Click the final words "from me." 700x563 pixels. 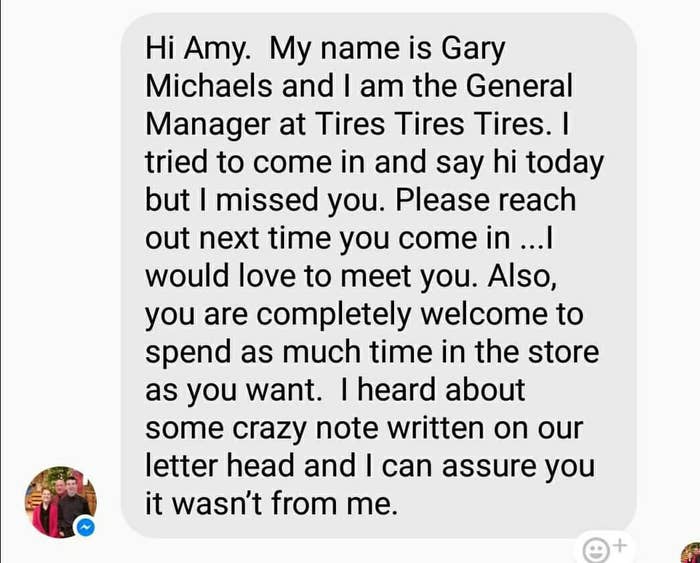tap(333, 503)
